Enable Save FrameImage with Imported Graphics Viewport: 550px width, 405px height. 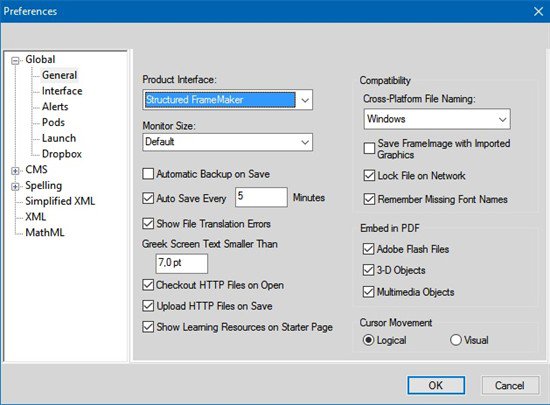369,148
